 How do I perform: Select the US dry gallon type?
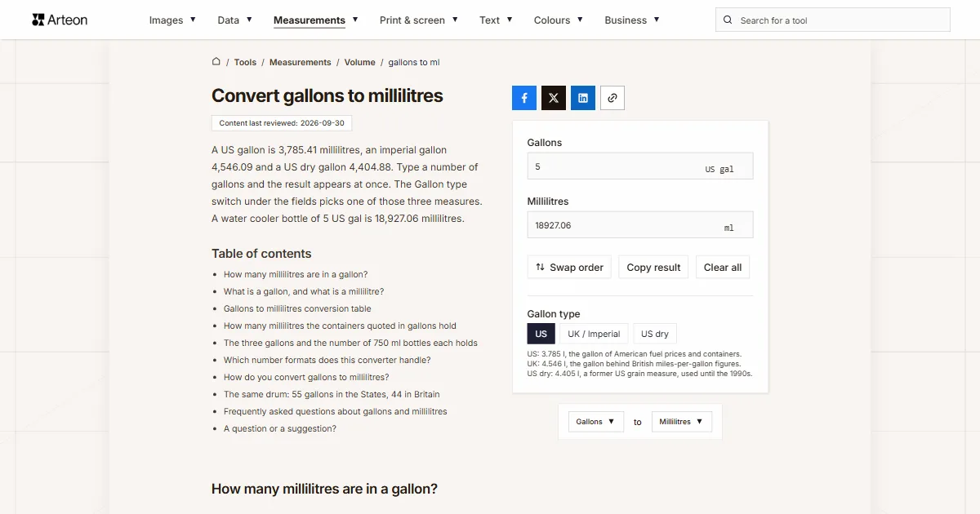655,334
